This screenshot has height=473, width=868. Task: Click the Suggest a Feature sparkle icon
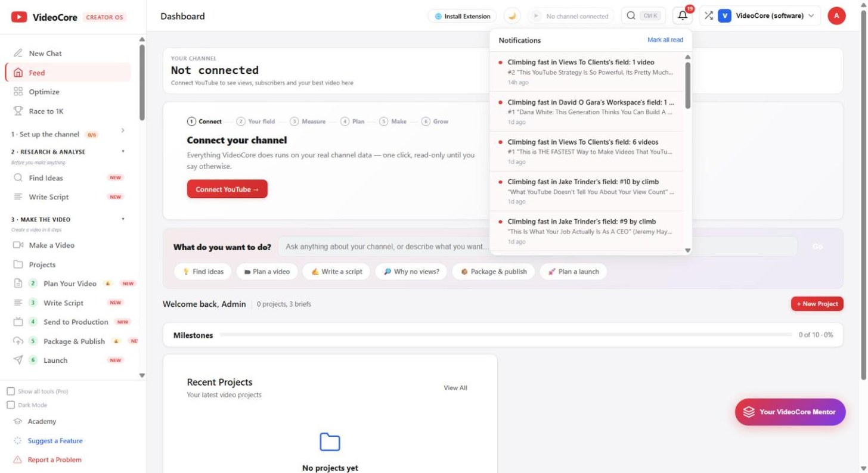[17, 441]
